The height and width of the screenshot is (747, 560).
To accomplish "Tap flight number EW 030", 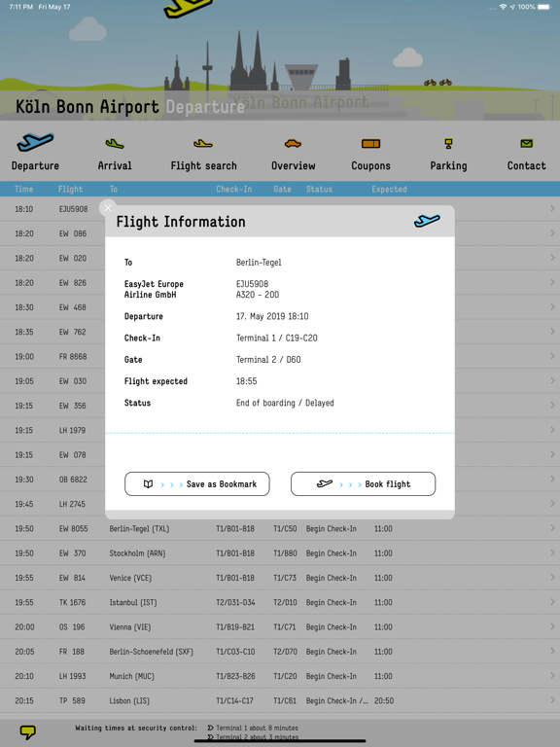I will pos(73,381).
